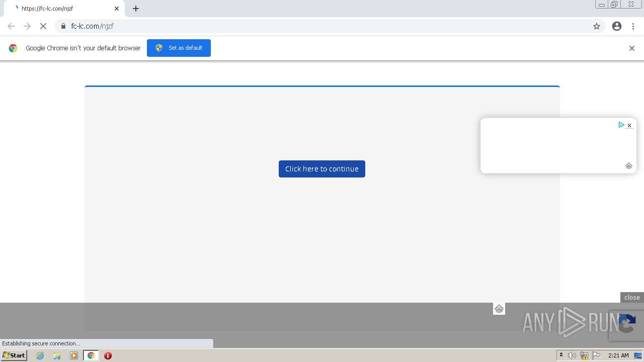Stop loading the page
644x362 pixels.
[43, 26]
